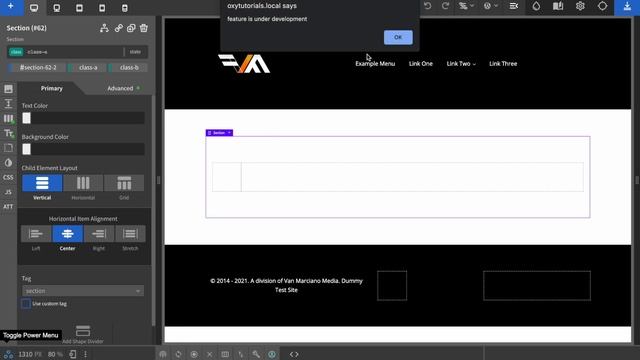Click the blue highlighted circle icon in bottom toolbar
This screenshot has width=640, height=360.
click(272, 354)
